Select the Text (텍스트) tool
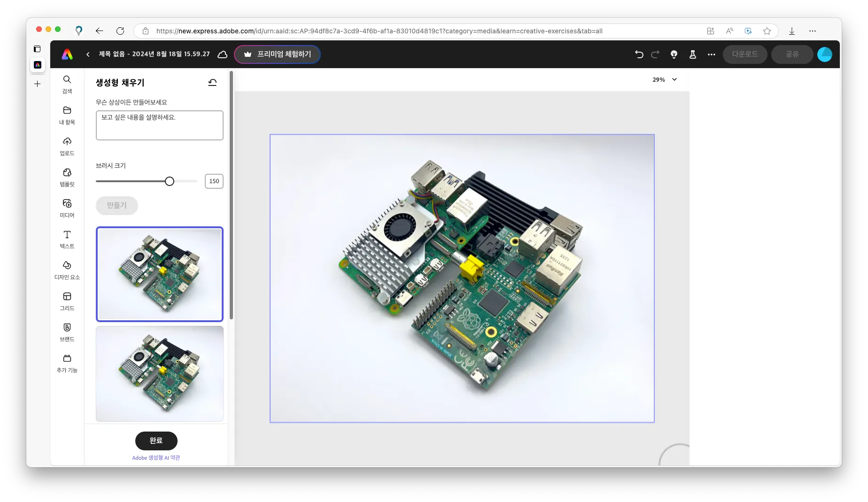868x502 pixels. [x=67, y=239]
